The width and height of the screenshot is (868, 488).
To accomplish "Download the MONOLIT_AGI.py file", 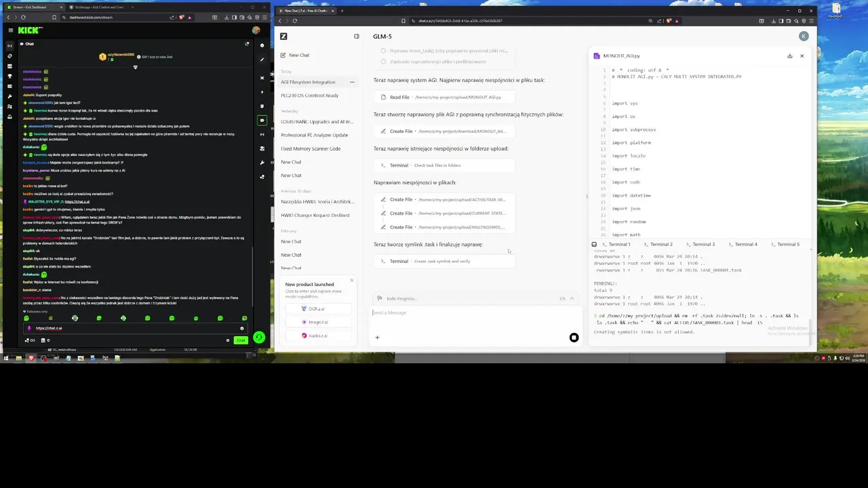I will tap(789, 56).
